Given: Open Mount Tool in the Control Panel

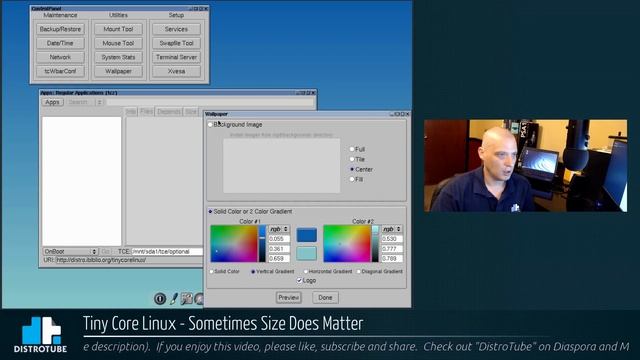Looking at the screenshot, I should click(118, 29).
